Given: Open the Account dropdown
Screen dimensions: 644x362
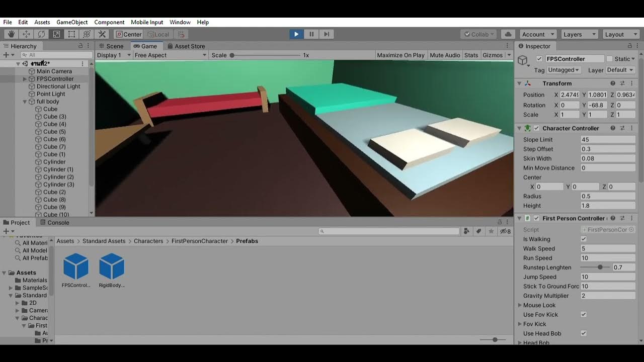Looking at the screenshot, I should click(x=538, y=34).
